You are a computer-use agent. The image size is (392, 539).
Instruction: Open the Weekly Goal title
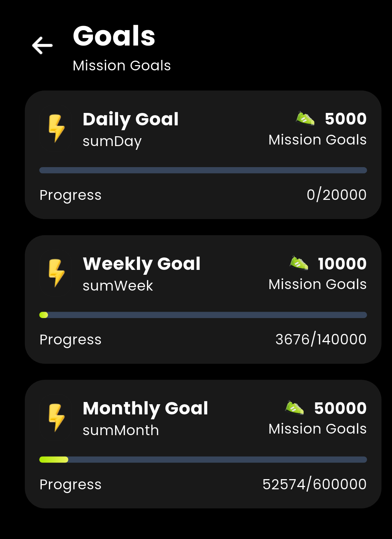coord(141,264)
